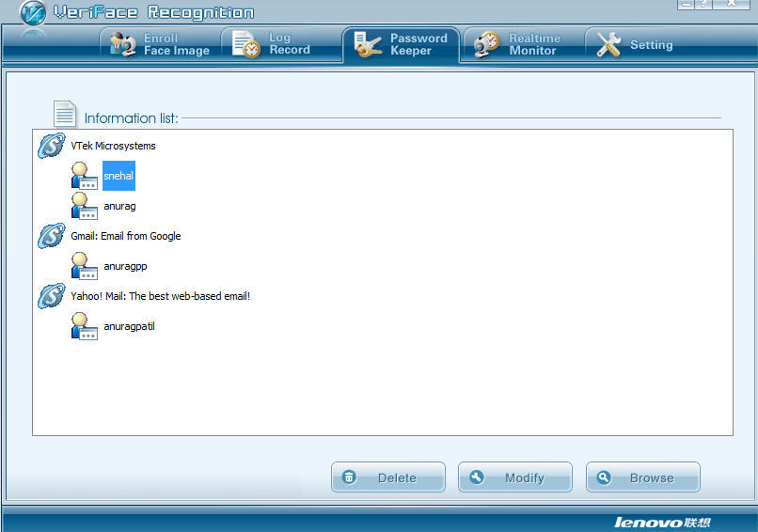Select the Gmail: Email from Google item

126,236
